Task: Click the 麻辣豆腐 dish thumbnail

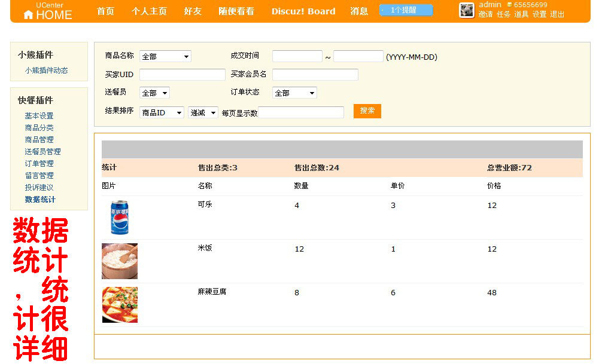Action: tap(120, 305)
